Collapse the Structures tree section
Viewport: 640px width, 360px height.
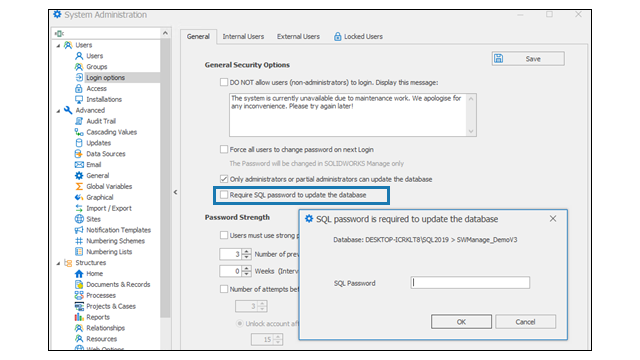58,263
